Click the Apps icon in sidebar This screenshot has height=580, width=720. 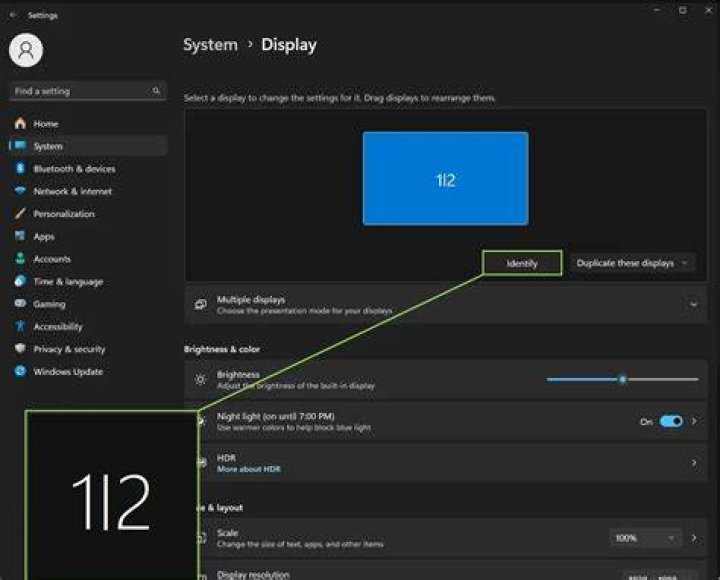click(x=20, y=236)
